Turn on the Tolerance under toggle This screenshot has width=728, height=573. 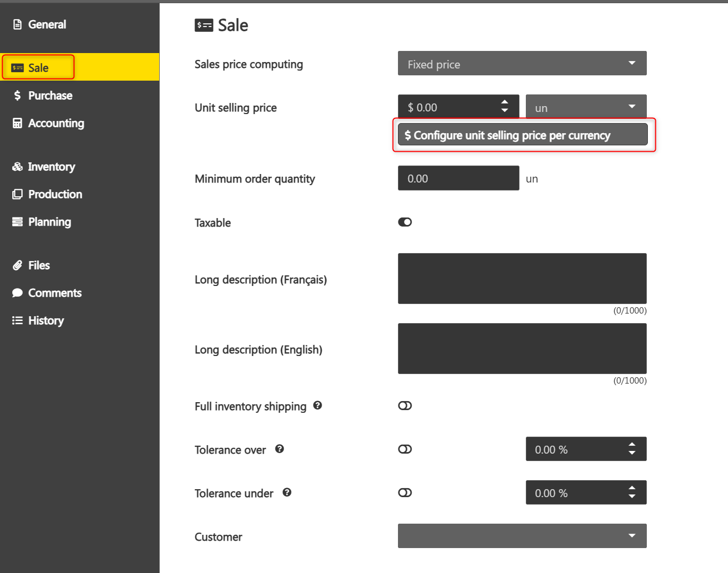[x=405, y=493]
